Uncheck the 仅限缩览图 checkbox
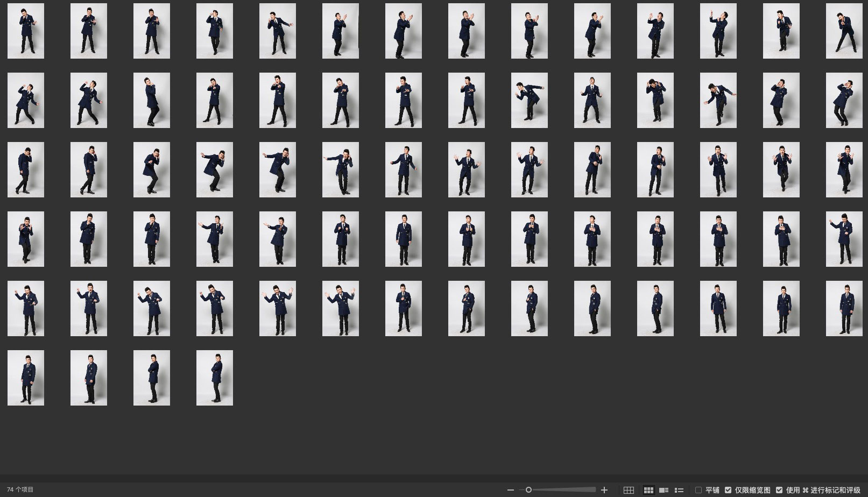Image resolution: width=868 pixels, height=497 pixels. [728, 490]
